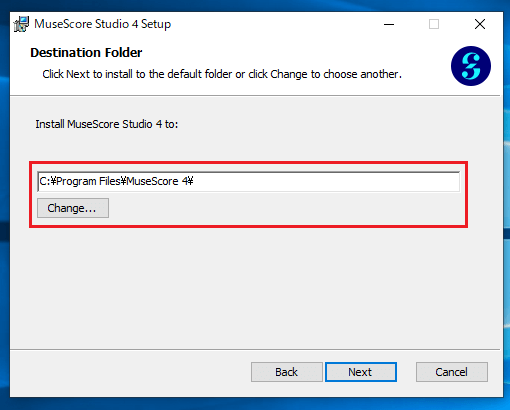Cancel the MuseScore installation
This screenshot has height=410, width=510.
[452, 372]
